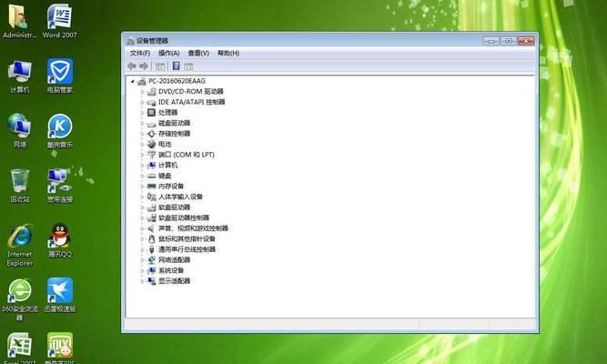
Task: Select the 计算机 row in device tree
Action: (x=168, y=166)
